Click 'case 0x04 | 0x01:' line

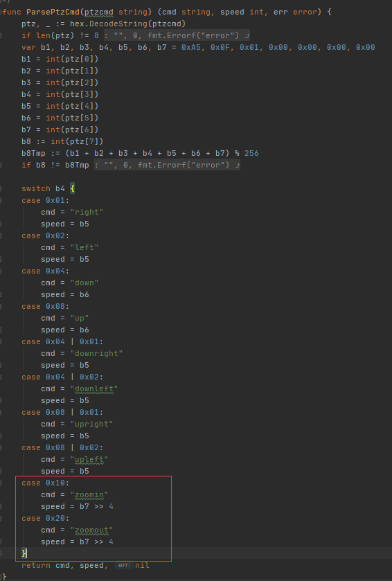tap(62, 341)
